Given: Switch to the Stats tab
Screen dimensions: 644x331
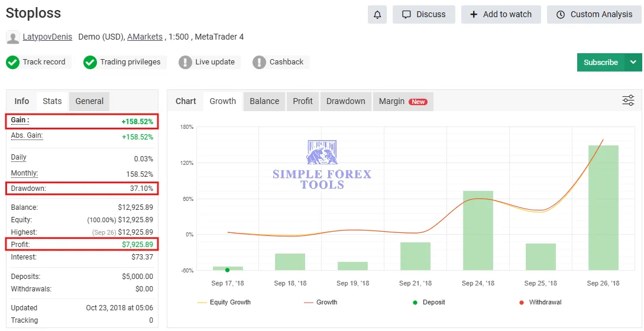Looking at the screenshot, I should coord(52,101).
